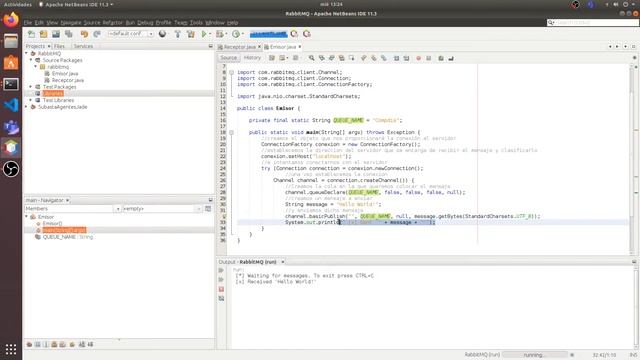Click the code fold marker at line 18
This screenshot has height=360, width=640.
point(231,132)
